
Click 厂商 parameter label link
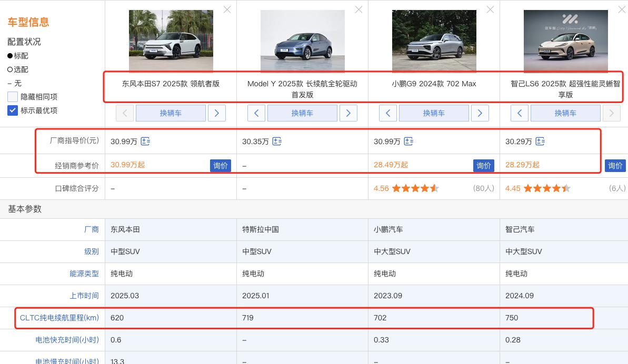(x=91, y=229)
